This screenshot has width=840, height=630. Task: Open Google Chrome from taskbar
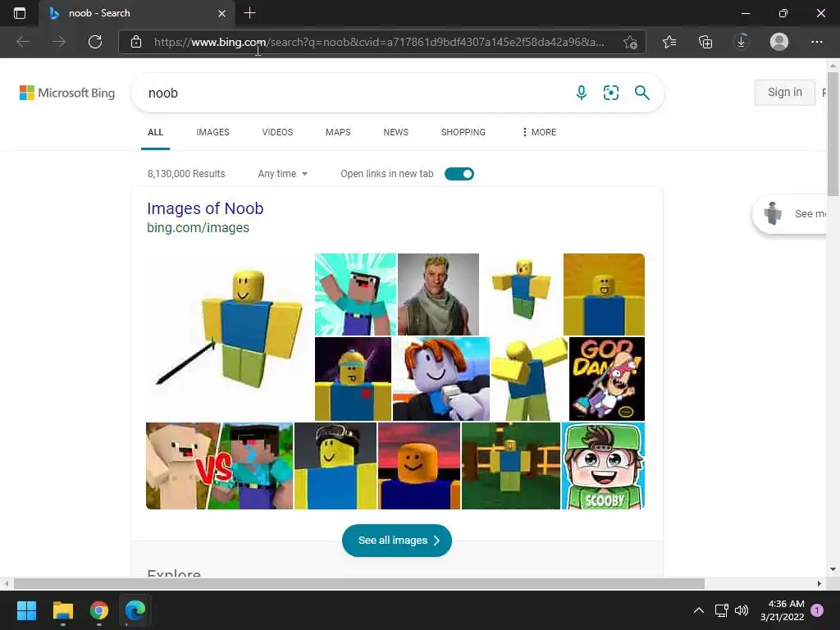tap(99, 610)
